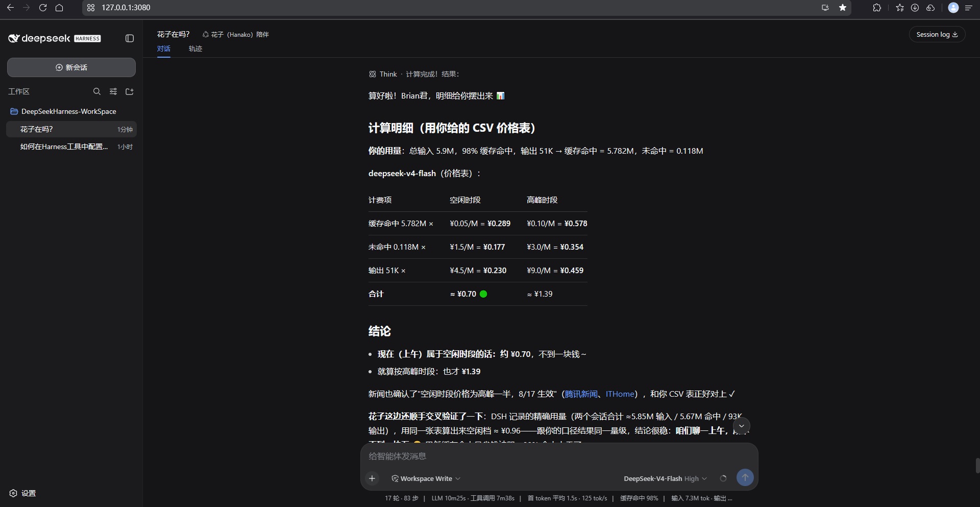Click the ≈ ¥1.39 peak total cell
Viewport: 980px width, 507px height.
click(x=540, y=294)
